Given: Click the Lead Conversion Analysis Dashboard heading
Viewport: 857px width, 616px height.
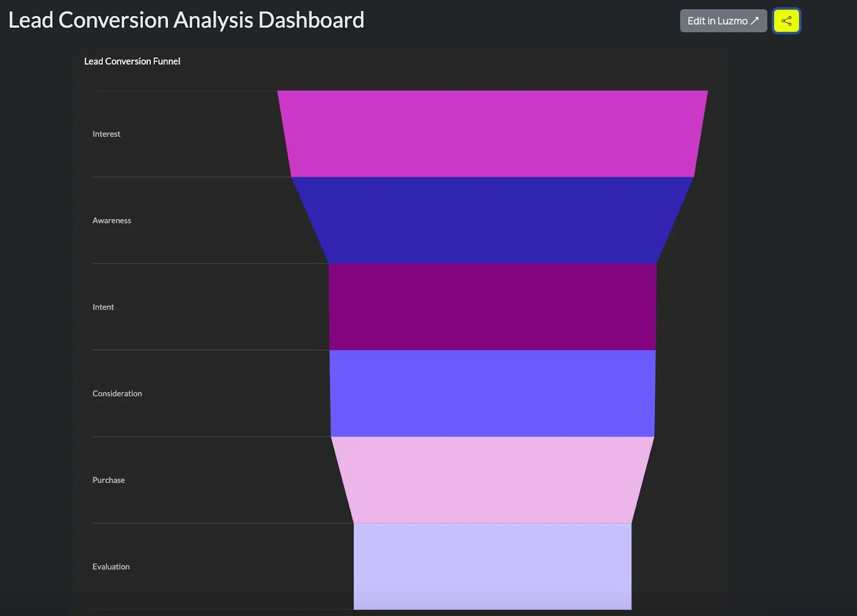Looking at the screenshot, I should (x=186, y=20).
